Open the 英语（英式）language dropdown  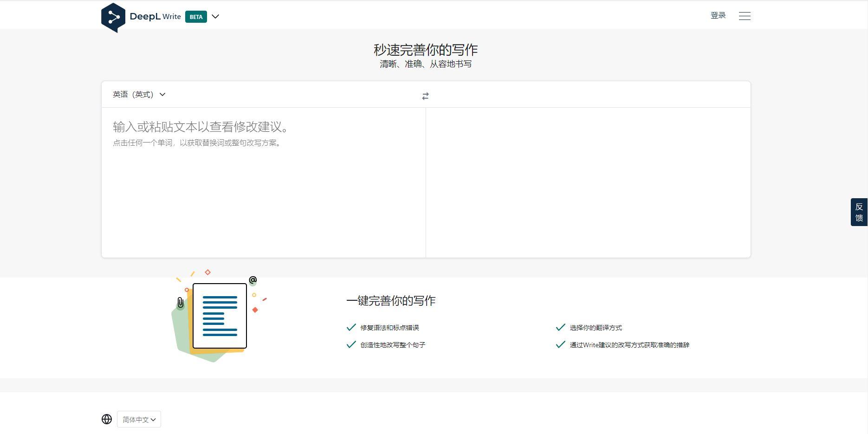pos(139,94)
